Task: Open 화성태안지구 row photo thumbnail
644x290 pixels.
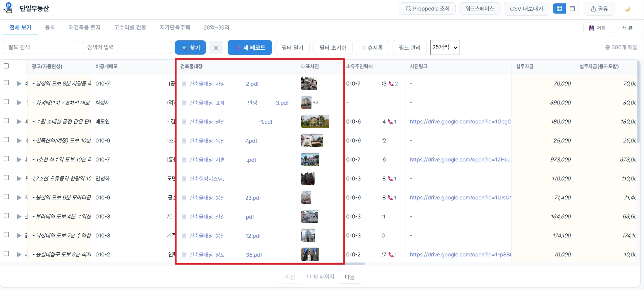Action: coord(306,102)
